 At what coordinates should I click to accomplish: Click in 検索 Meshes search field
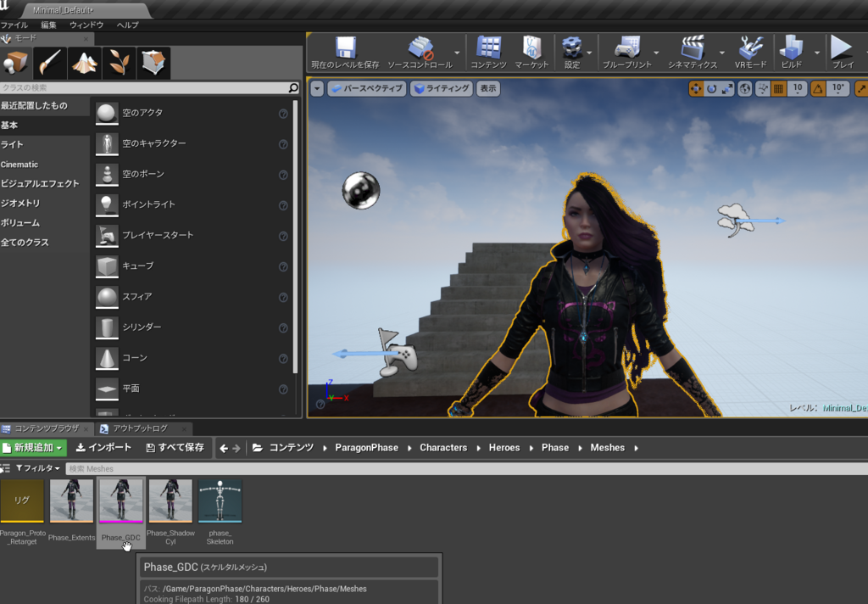click(466, 469)
